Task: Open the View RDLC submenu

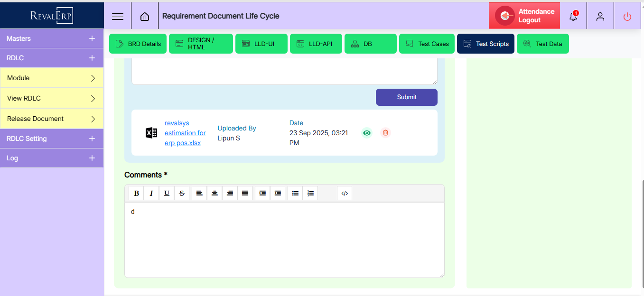Action: (51, 98)
